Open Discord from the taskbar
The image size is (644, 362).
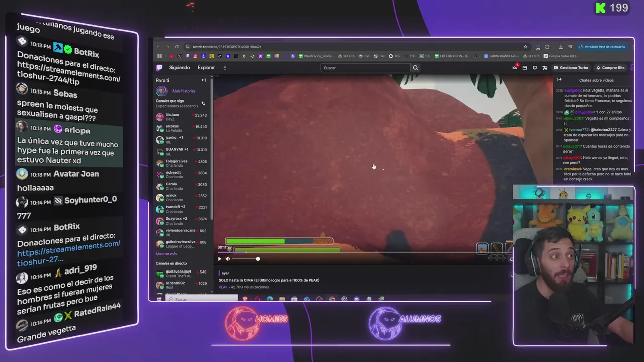[356, 299]
